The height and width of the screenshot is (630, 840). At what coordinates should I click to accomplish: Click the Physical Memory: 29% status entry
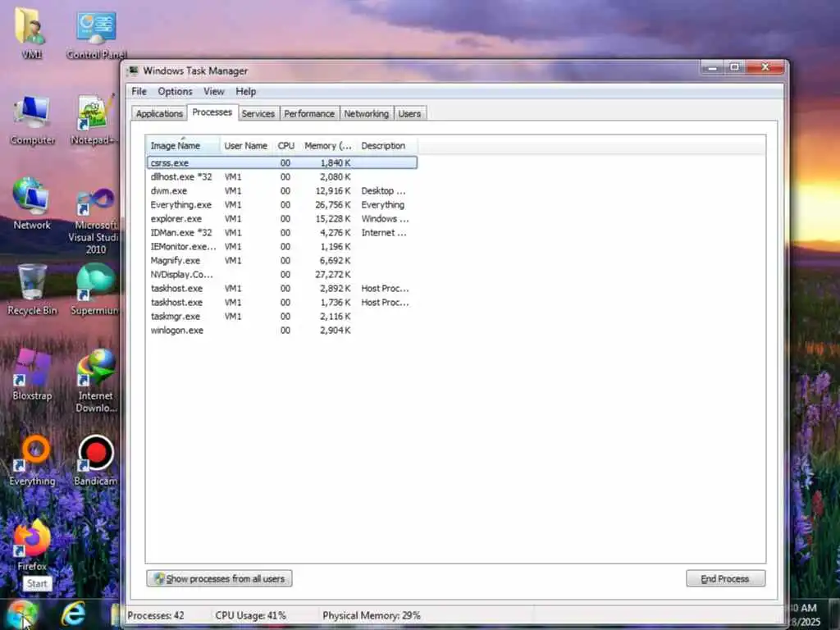tap(372, 615)
